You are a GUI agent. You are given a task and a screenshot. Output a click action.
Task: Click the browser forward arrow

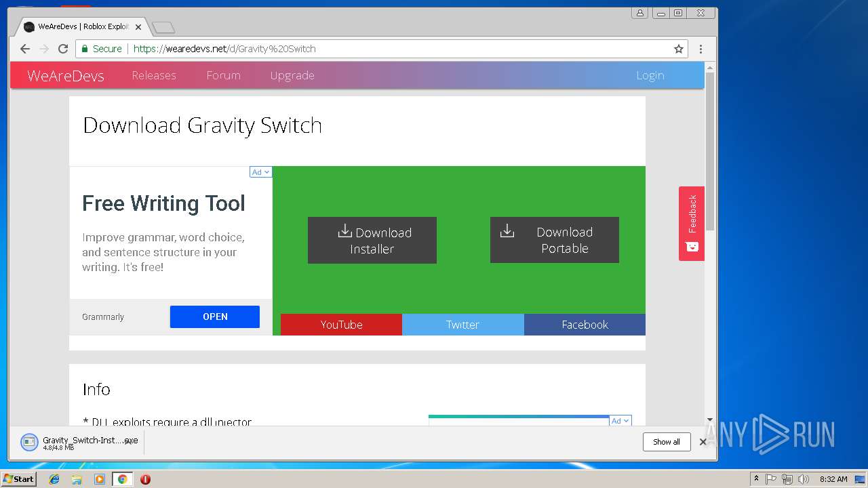pyautogui.click(x=44, y=49)
